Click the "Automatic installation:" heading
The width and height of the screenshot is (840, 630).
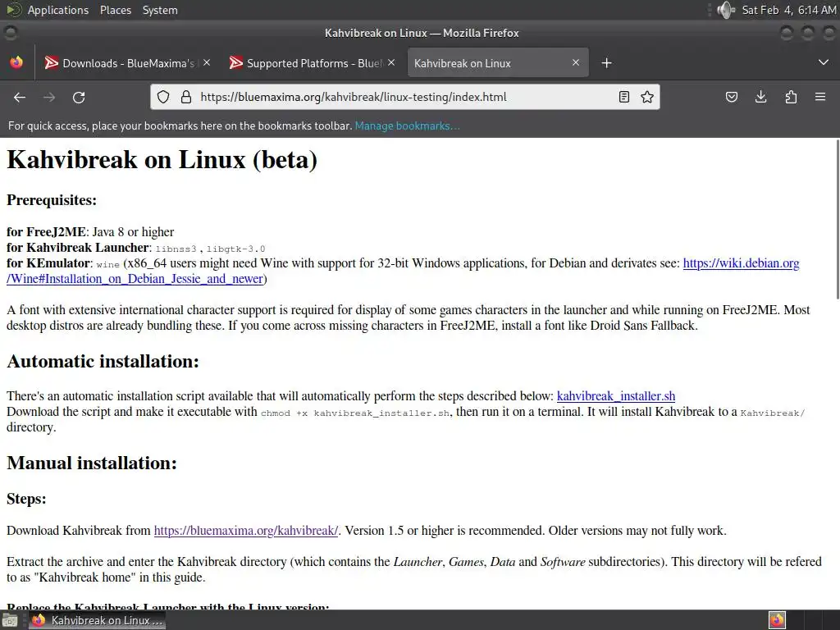[103, 362]
